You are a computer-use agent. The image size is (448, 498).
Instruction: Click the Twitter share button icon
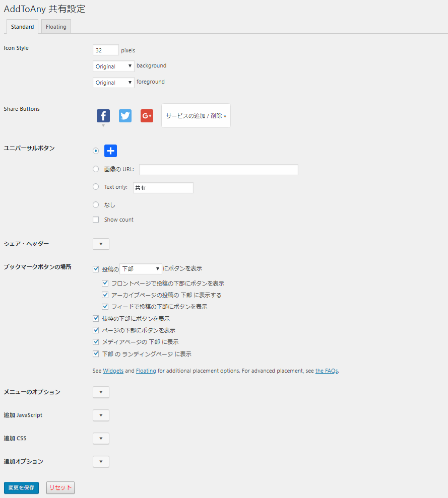125,116
